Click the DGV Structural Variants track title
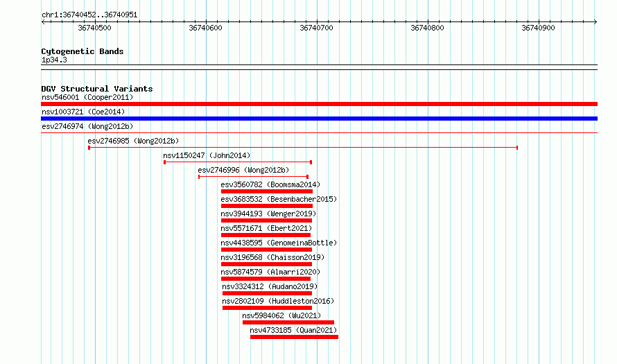This screenshot has height=364, width=617. tap(97, 89)
